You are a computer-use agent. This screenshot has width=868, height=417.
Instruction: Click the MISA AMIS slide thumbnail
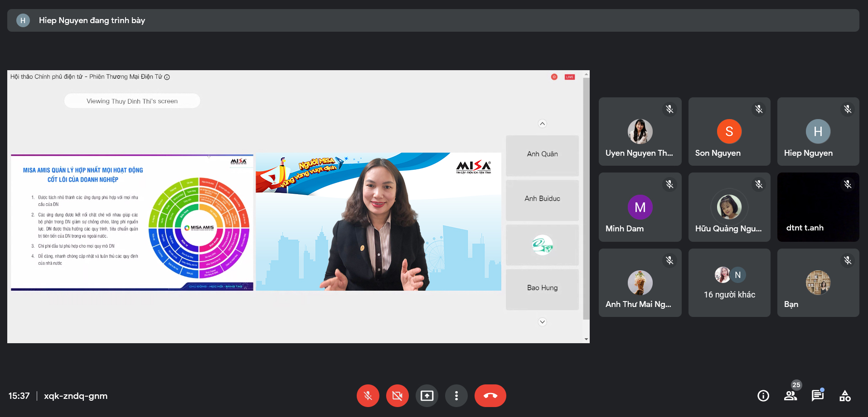pyautogui.click(x=132, y=222)
